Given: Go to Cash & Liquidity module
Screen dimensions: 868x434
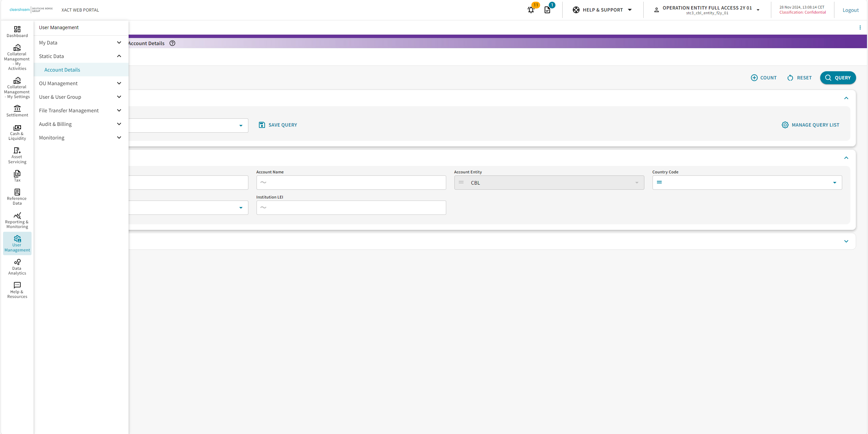Looking at the screenshot, I should [x=17, y=132].
